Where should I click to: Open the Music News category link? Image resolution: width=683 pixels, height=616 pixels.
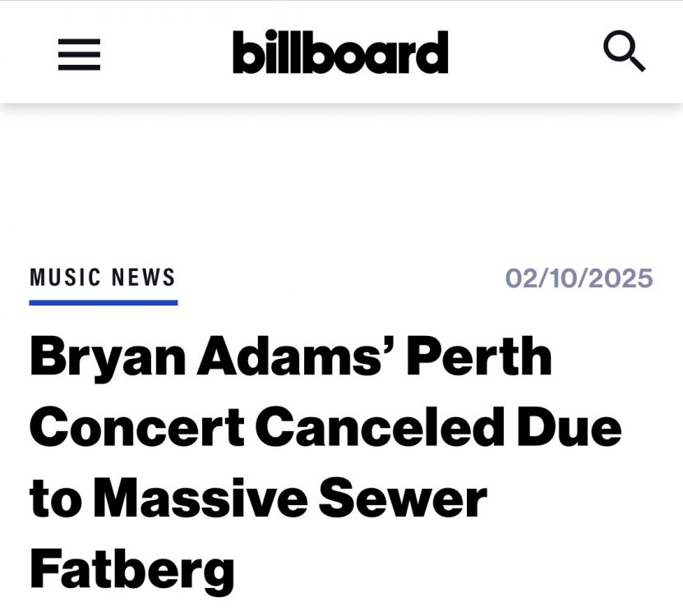[x=103, y=278]
